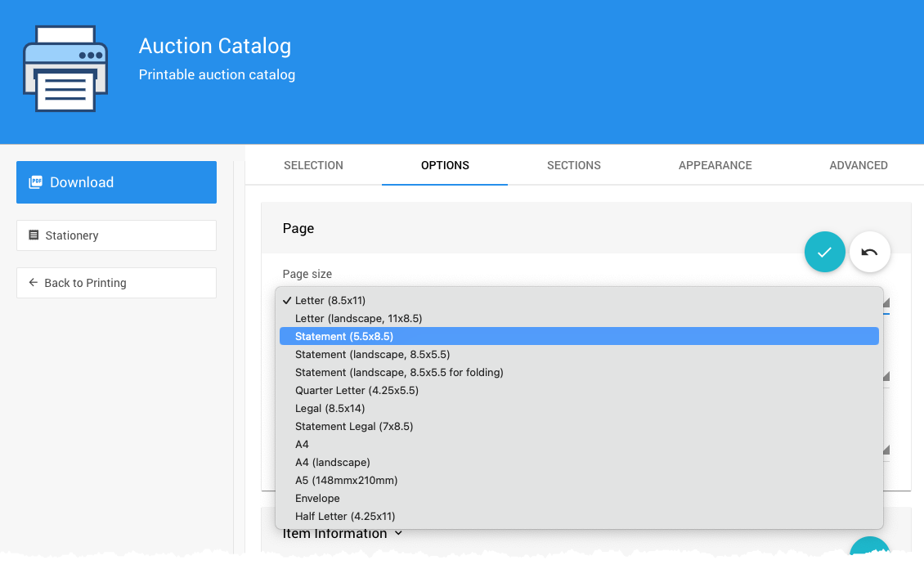
Task: Choose Letter landscape 11x8.5 option
Action: (358, 318)
